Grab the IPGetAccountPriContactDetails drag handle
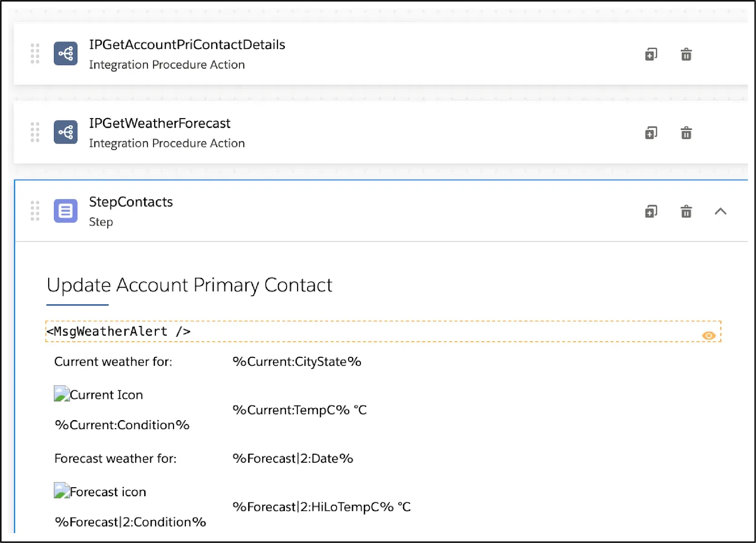 [x=35, y=53]
